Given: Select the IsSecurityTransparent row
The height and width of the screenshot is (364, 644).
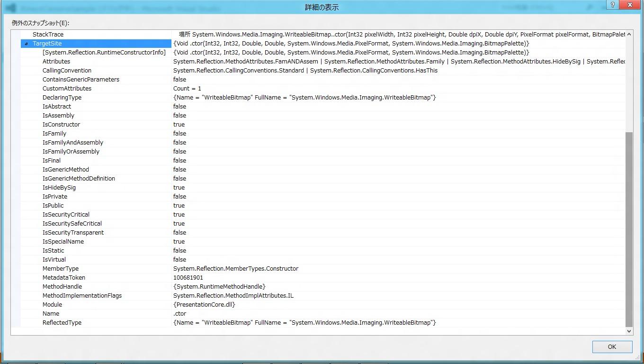Looking at the screenshot, I should [323, 233].
